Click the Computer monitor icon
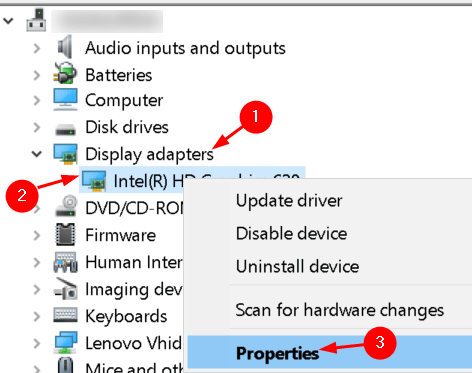472x373 pixels. 65,99
